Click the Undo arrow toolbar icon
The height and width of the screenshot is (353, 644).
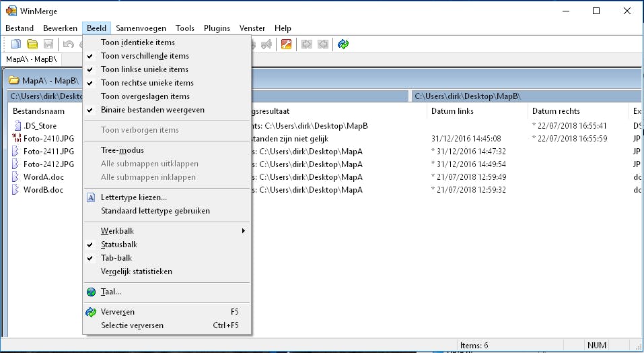point(68,44)
